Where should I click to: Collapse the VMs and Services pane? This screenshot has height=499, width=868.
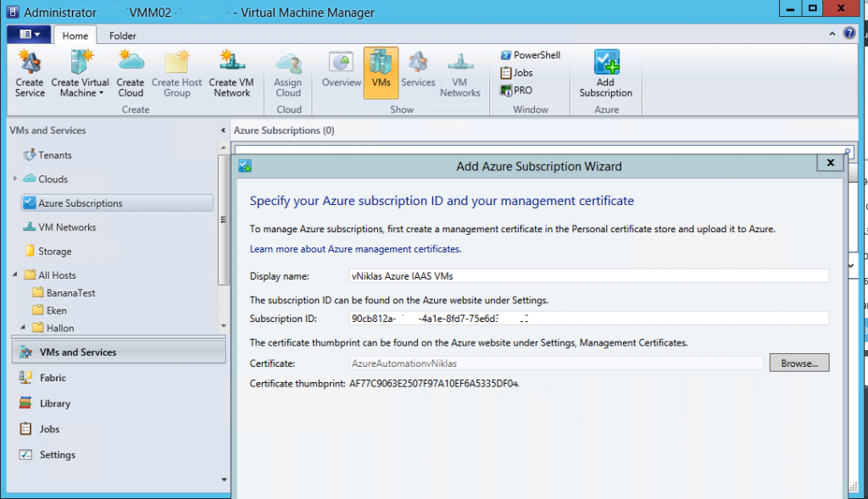pyautogui.click(x=223, y=130)
